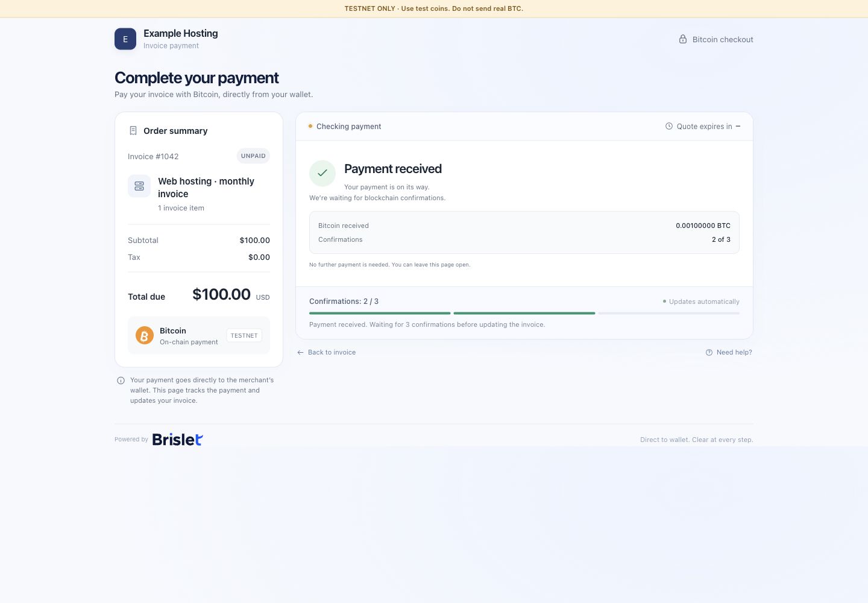868x603 pixels.
Task: Click the Subtotal amount $100.00
Action: click(x=254, y=241)
